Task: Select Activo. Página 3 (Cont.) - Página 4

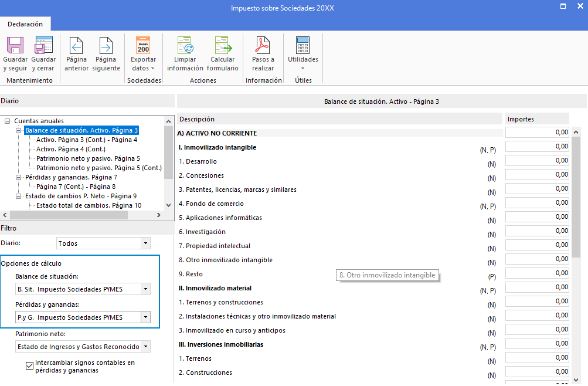Action: pos(87,140)
